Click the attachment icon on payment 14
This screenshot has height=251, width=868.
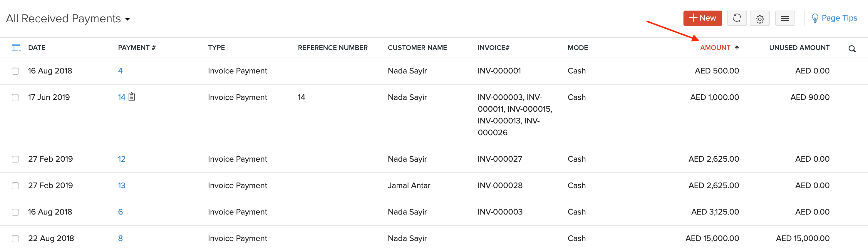pyautogui.click(x=131, y=97)
